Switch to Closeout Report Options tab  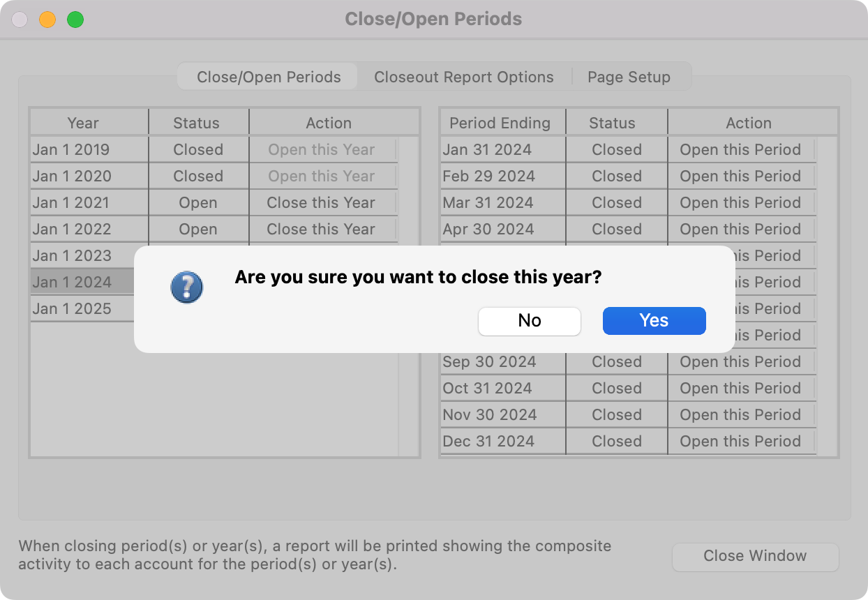click(x=463, y=77)
